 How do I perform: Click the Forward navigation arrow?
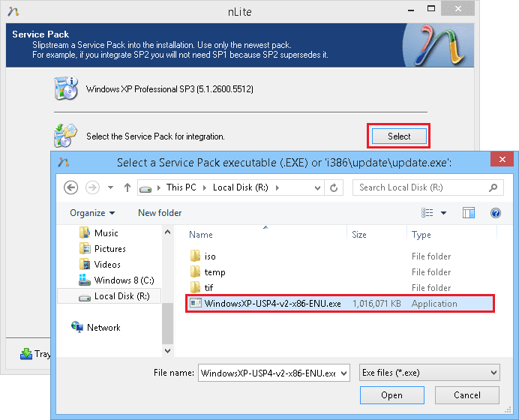[x=91, y=187]
